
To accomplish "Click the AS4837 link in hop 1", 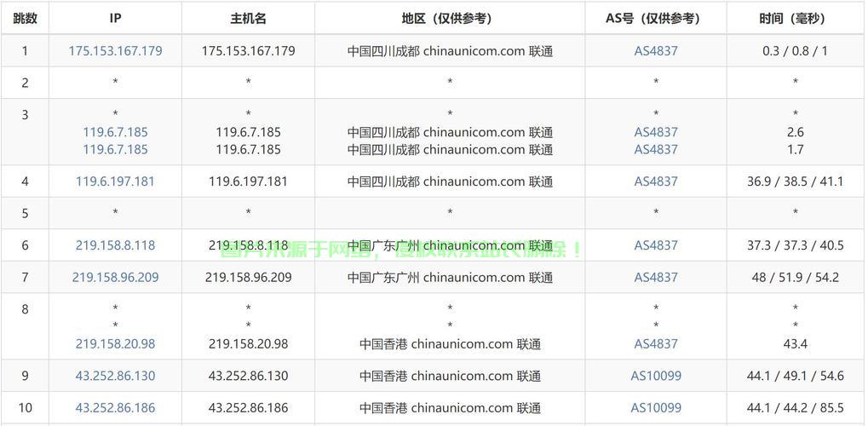I will [x=656, y=51].
